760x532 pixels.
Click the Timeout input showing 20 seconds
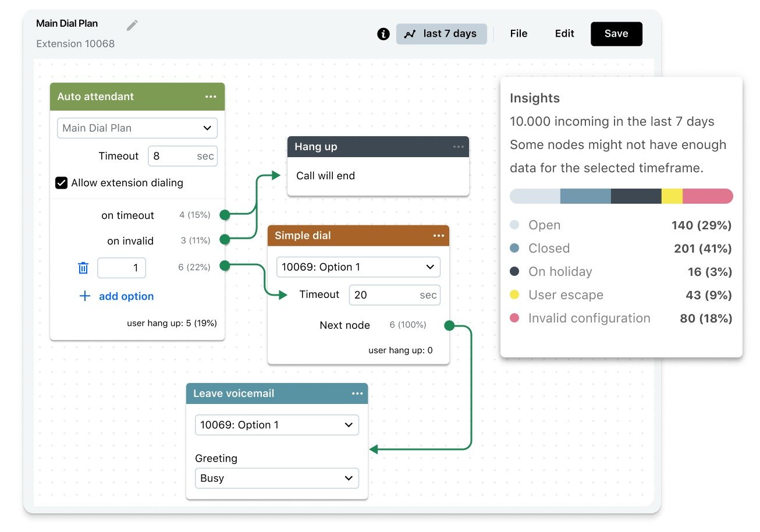[394, 295]
